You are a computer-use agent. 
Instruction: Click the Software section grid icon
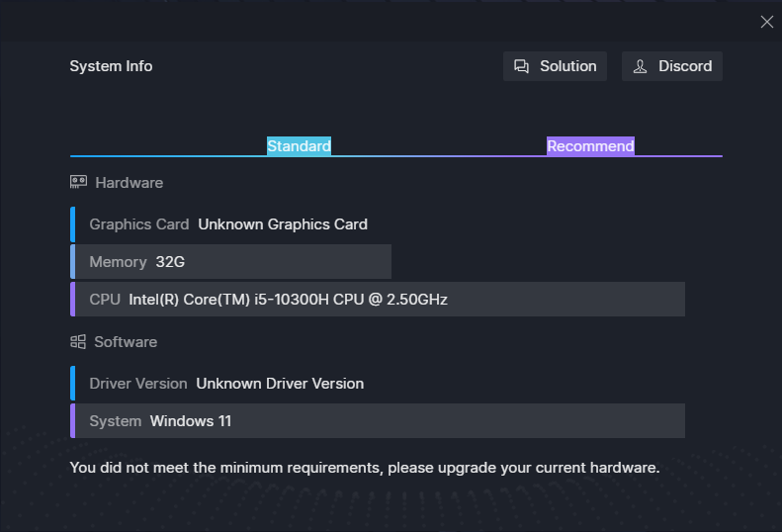click(x=78, y=342)
